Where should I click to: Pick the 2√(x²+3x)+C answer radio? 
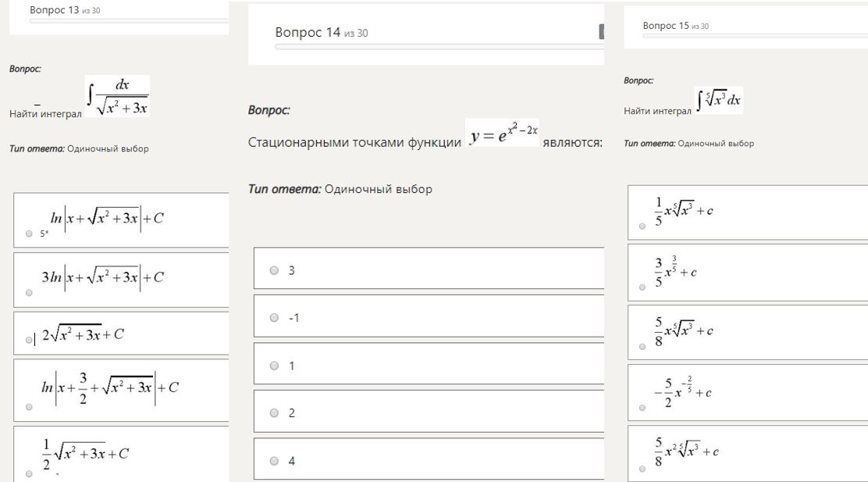[29, 340]
